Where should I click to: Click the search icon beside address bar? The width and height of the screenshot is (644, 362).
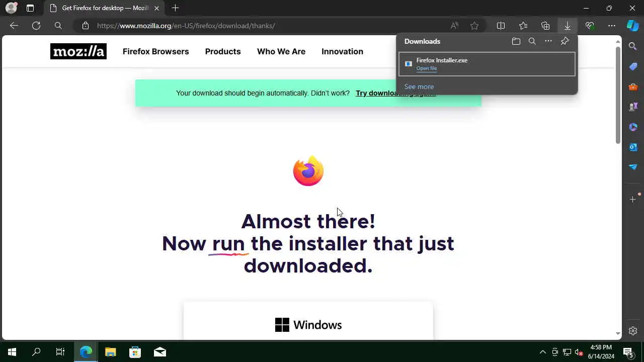pyautogui.click(x=58, y=26)
